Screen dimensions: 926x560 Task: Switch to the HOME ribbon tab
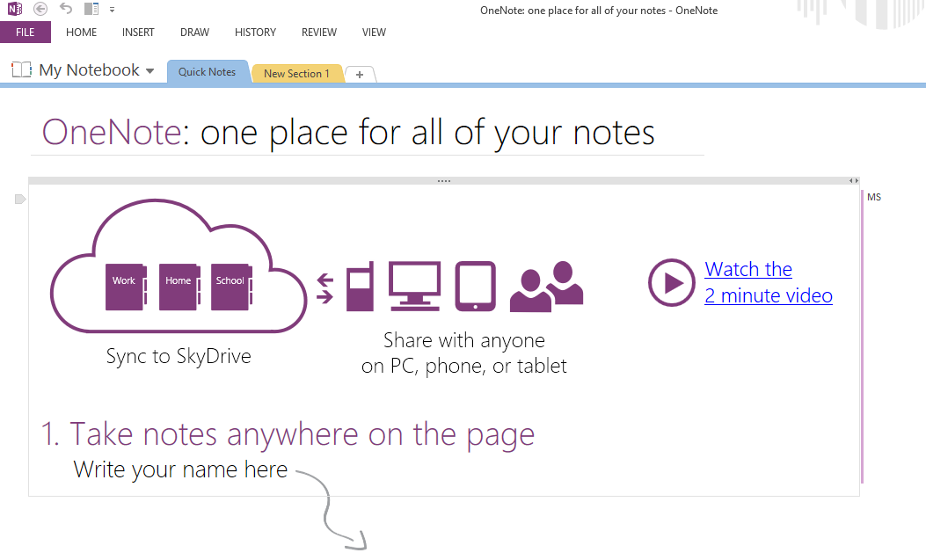(82, 33)
